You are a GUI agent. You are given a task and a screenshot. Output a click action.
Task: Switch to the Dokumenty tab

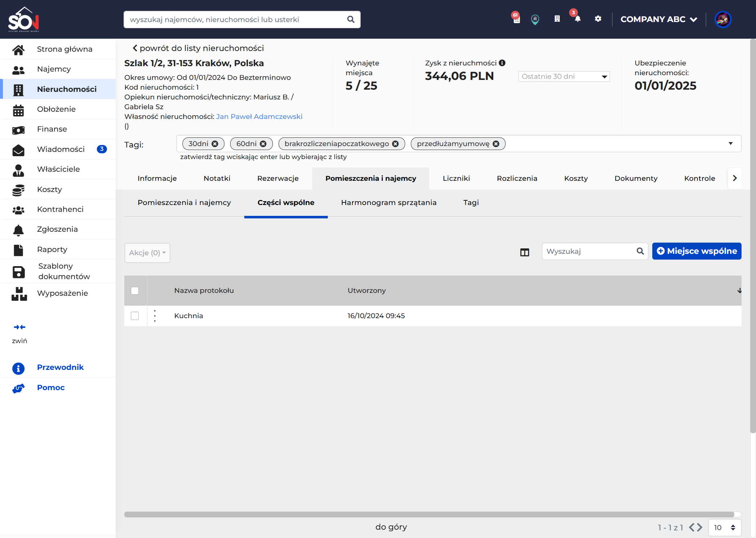636,178
